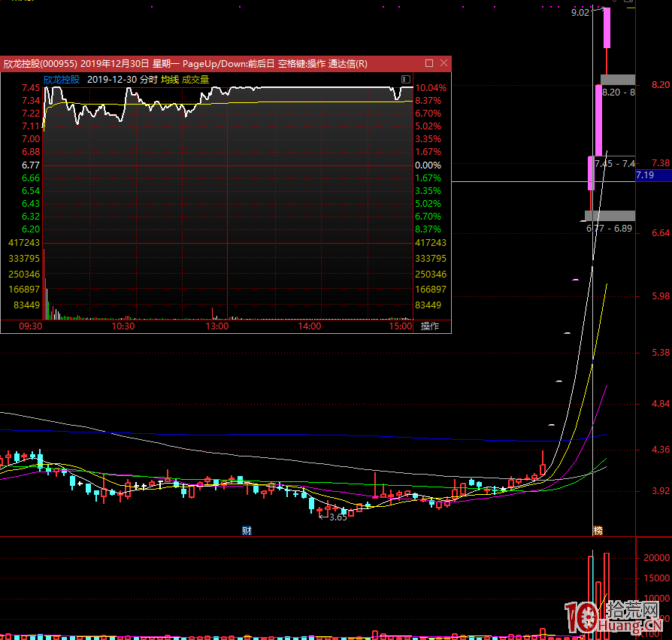Click the blue 7.19 crosshair price label

pyautogui.click(x=652, y=175)
